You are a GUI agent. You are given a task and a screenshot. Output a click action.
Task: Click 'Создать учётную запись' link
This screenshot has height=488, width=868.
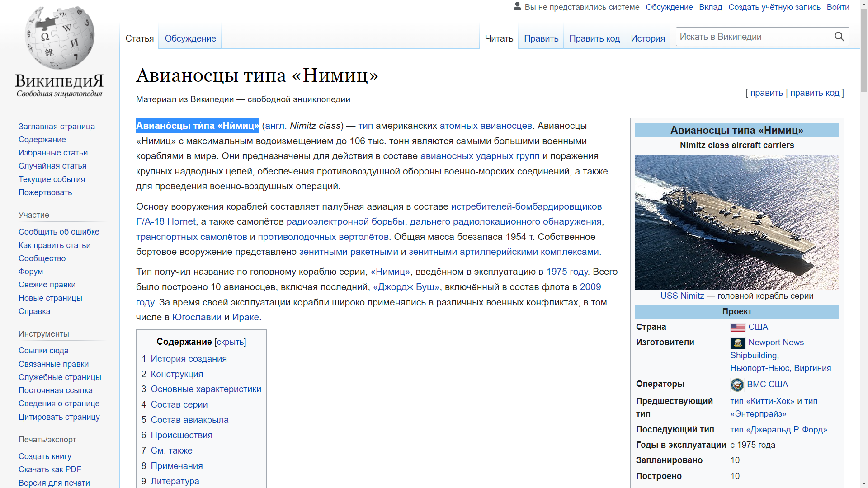tap(774, 7)
